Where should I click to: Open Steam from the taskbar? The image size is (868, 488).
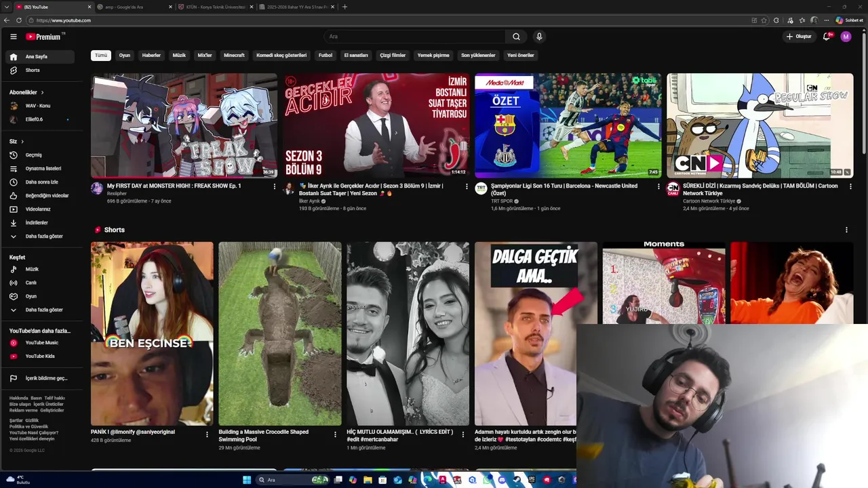click(x=517, y=480)
